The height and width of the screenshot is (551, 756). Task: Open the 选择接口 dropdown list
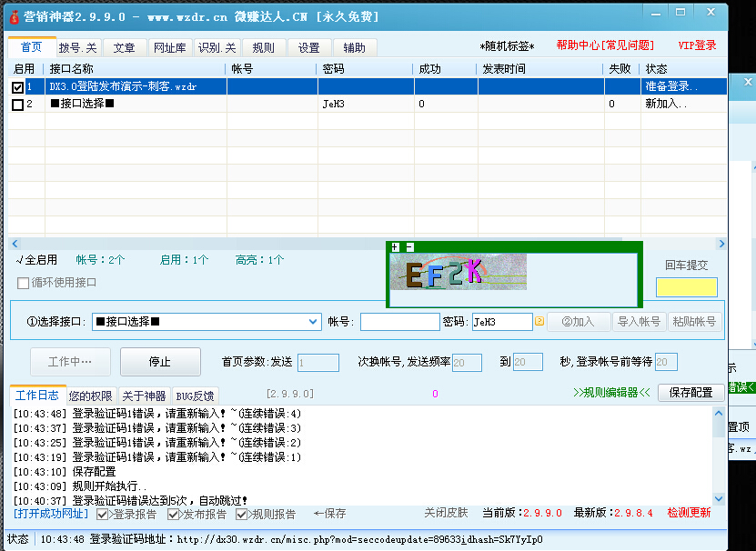pos(314,321)
